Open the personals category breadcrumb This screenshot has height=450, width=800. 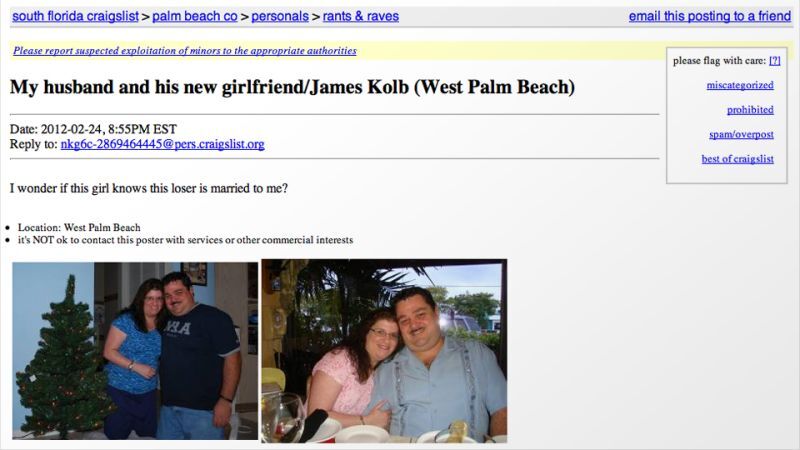pos(280,16)
